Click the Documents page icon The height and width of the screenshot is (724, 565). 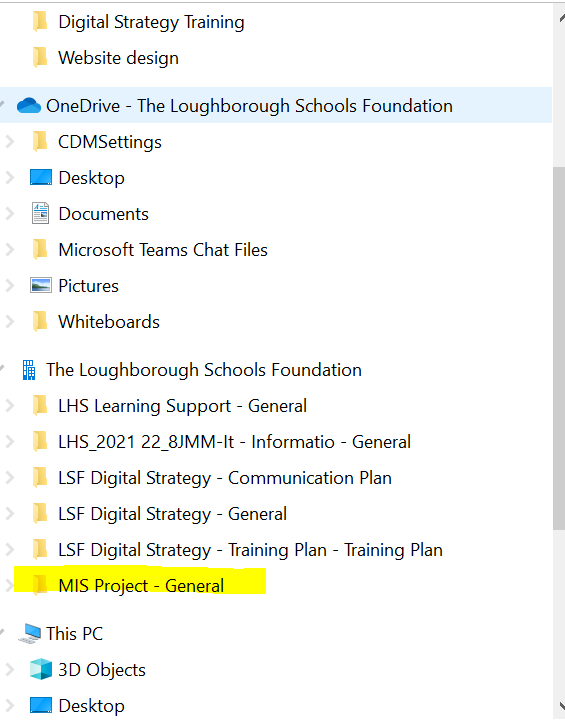click(41, 213)
